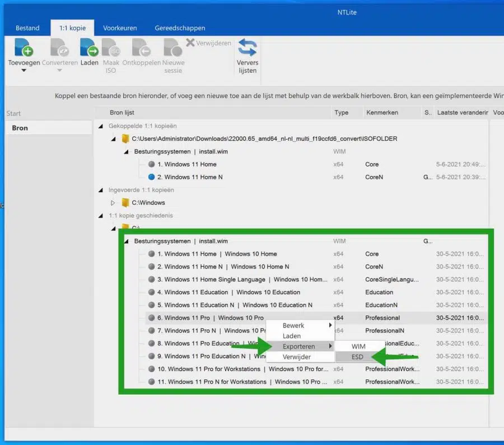Click status icon of 4. Windows 11 Education

(151, 292)
